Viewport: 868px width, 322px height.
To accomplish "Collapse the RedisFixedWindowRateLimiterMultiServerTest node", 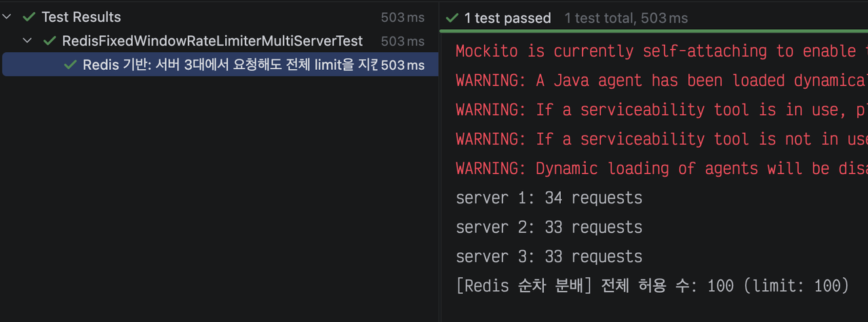I will pyautogui.click(x=28, y=41).
